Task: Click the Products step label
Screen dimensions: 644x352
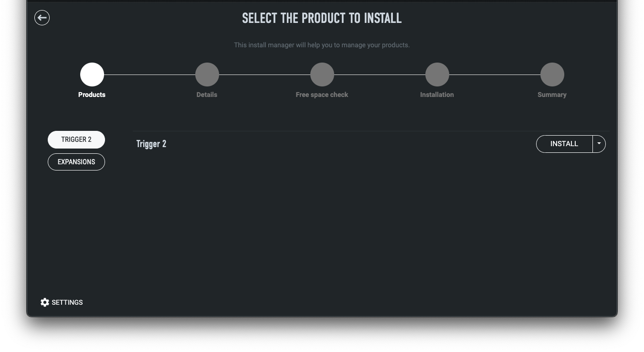Action: pos(92,95)
